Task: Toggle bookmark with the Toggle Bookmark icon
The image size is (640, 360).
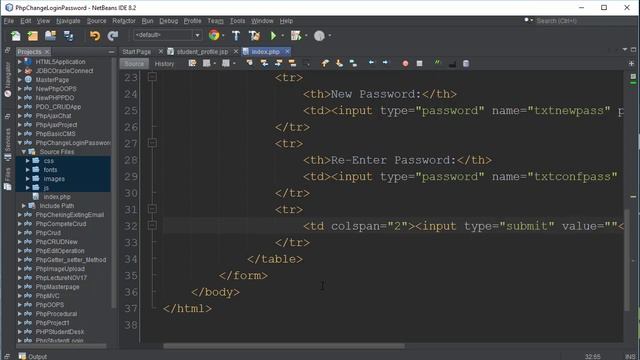Action: (x=353, y=63)
